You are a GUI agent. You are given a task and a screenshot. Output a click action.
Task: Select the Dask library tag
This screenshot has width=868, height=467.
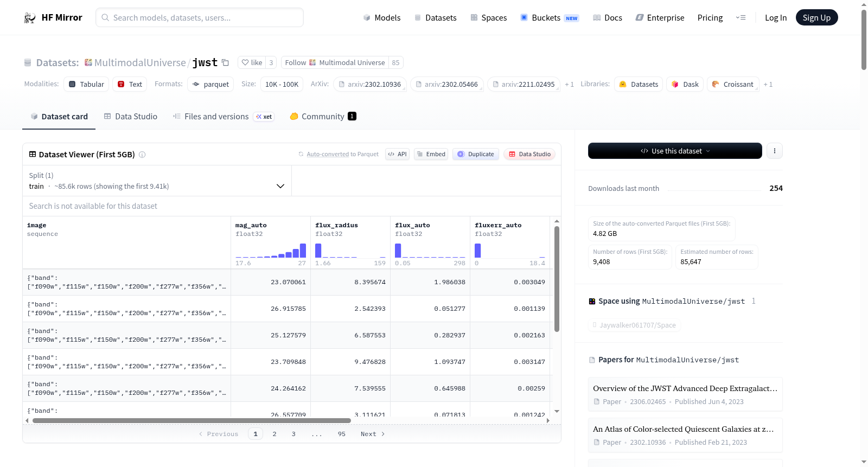tap(685, 84)
